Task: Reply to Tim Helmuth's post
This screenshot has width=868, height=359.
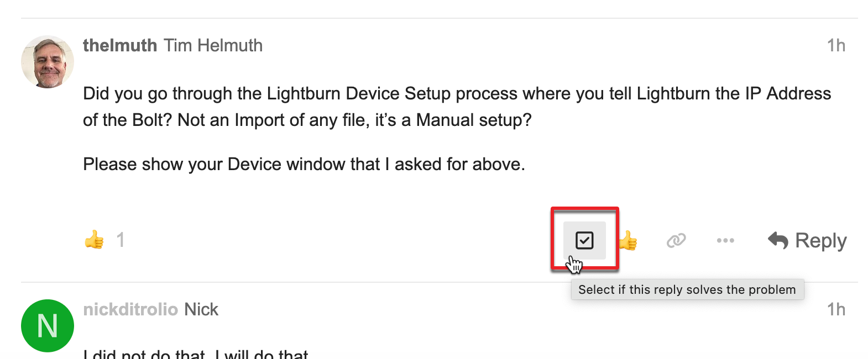Action: point(807,240)
